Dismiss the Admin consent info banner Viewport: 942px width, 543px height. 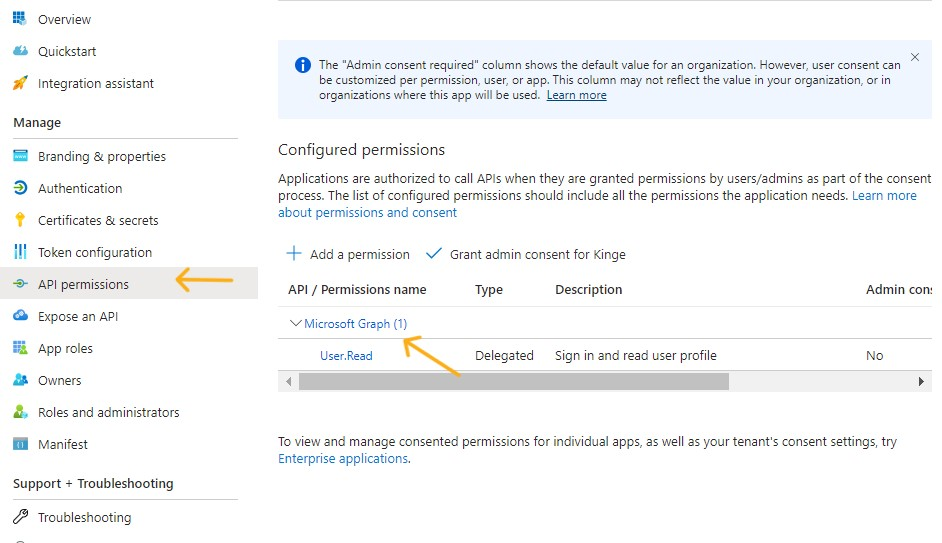914,58
